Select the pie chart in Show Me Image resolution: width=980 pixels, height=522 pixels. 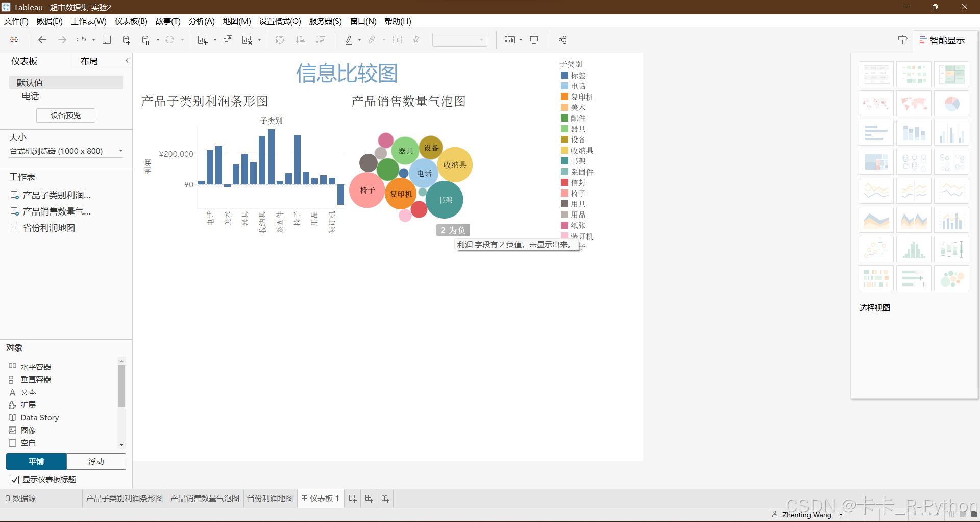pyautogui.click(x=951, y=104)
